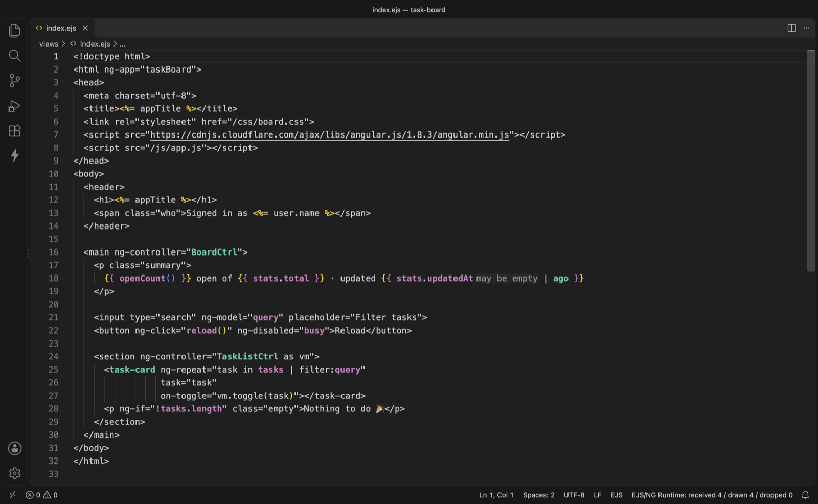This screenshot has height=504, width=818.
Task: Open the Manage settings gear
Action: click(15, 473)
